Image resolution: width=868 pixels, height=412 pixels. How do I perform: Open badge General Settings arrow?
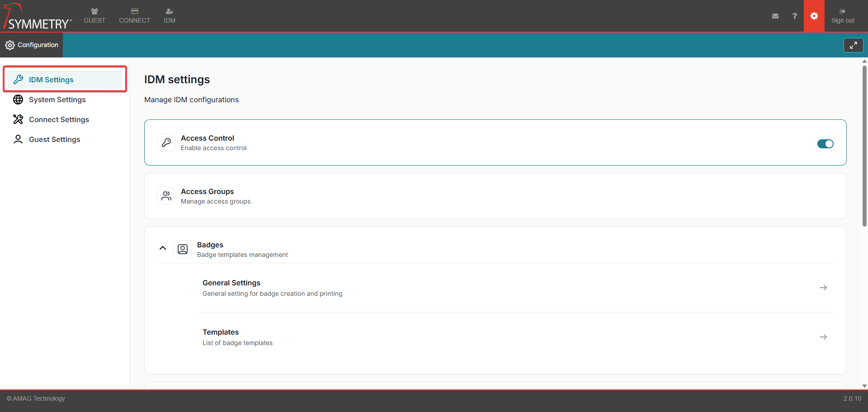coord(823,288)
